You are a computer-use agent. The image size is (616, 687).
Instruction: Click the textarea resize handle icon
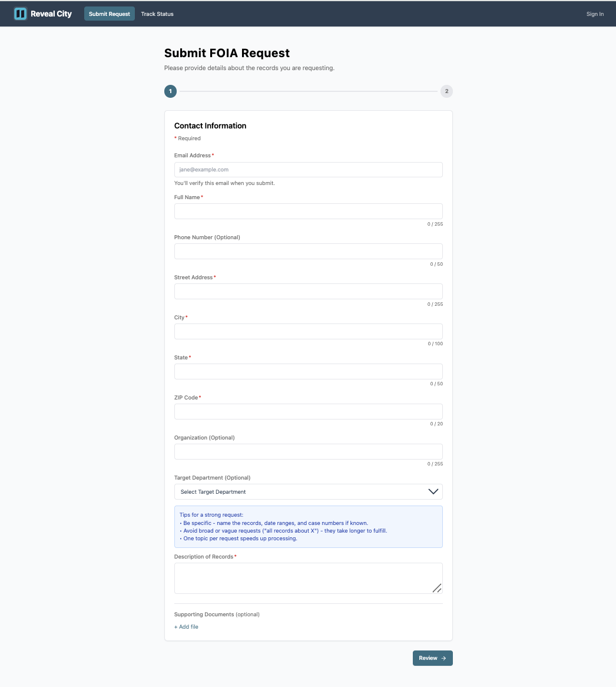437,589
